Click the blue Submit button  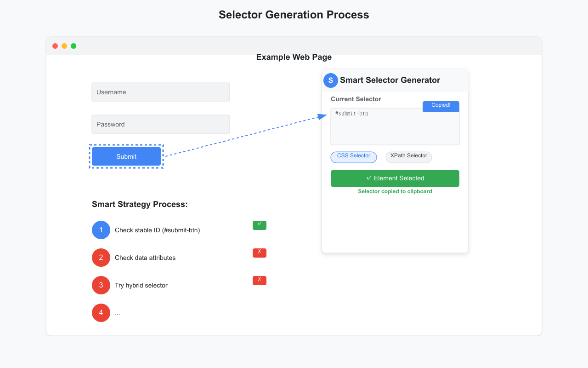[126, 156]
